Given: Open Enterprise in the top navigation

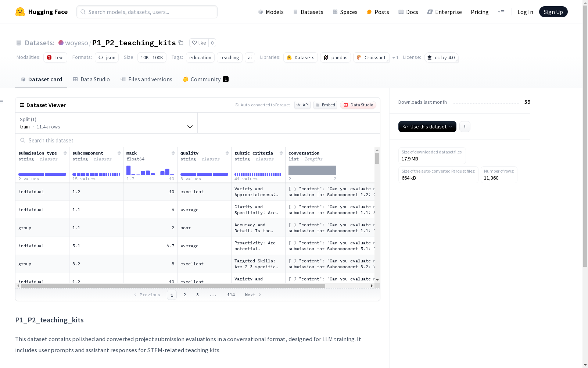Looking at the screenshot, I should (x=444, y=12).
